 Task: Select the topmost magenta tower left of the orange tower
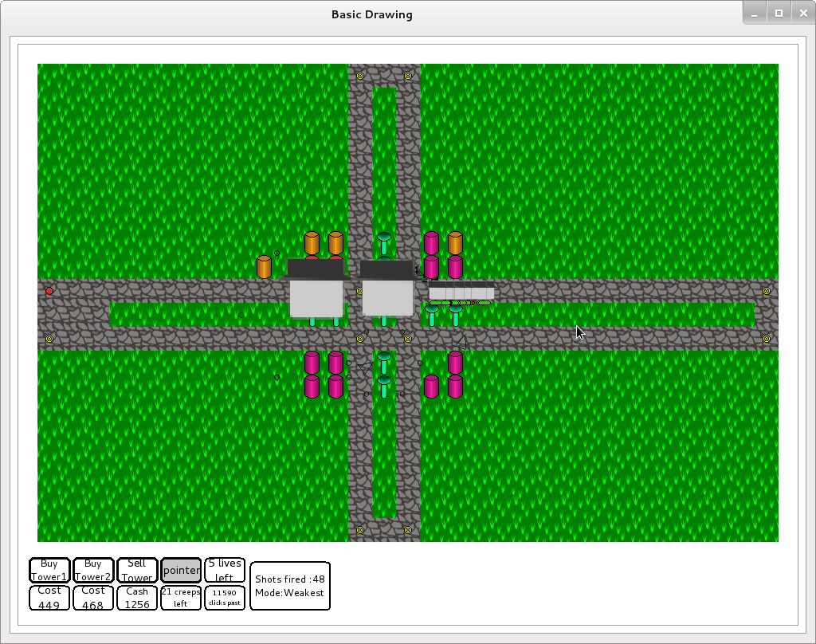[431, 242]
